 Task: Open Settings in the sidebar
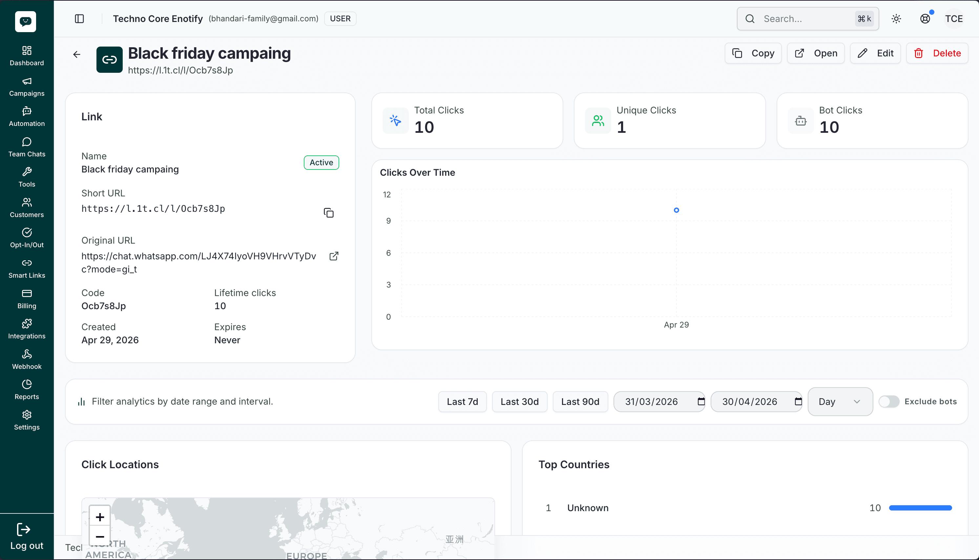(27, 420)
